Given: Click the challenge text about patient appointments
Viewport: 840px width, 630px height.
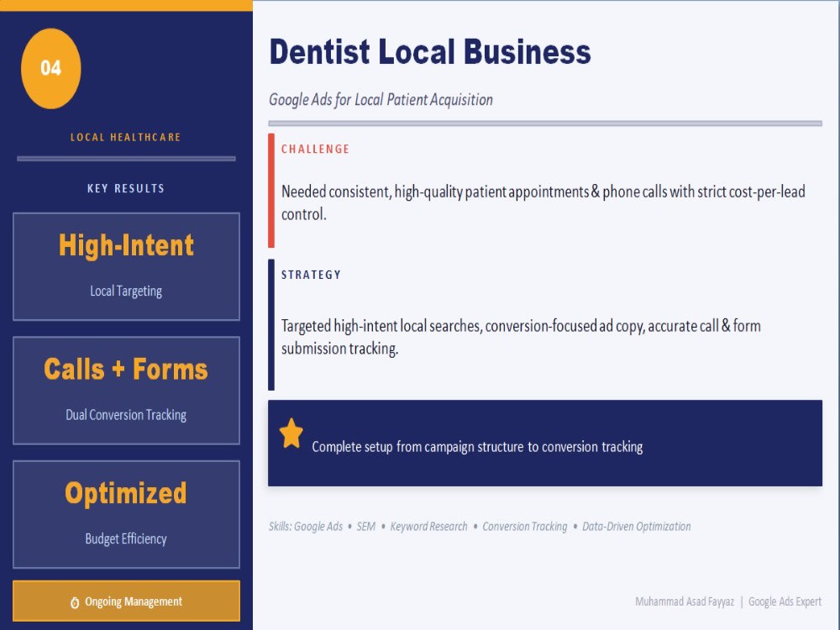Looking at the screenshot, I should pyautogui.click(x=543, y=202).
